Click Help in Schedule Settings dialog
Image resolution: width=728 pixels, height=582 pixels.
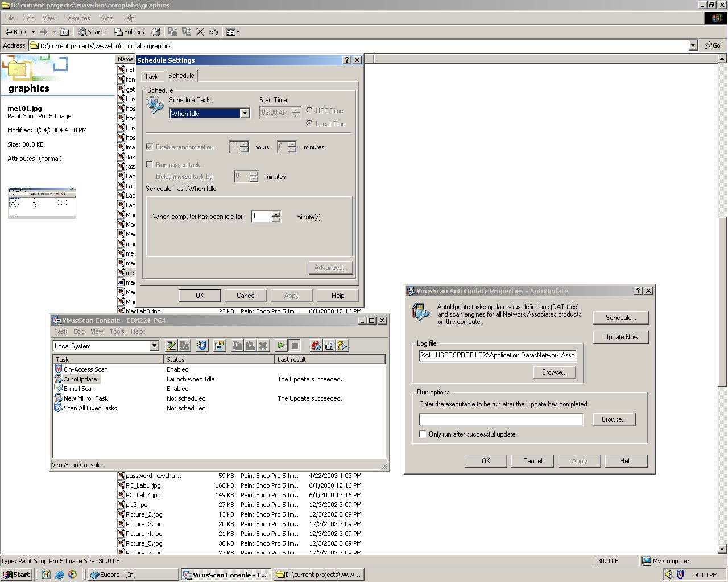point(338,296)
